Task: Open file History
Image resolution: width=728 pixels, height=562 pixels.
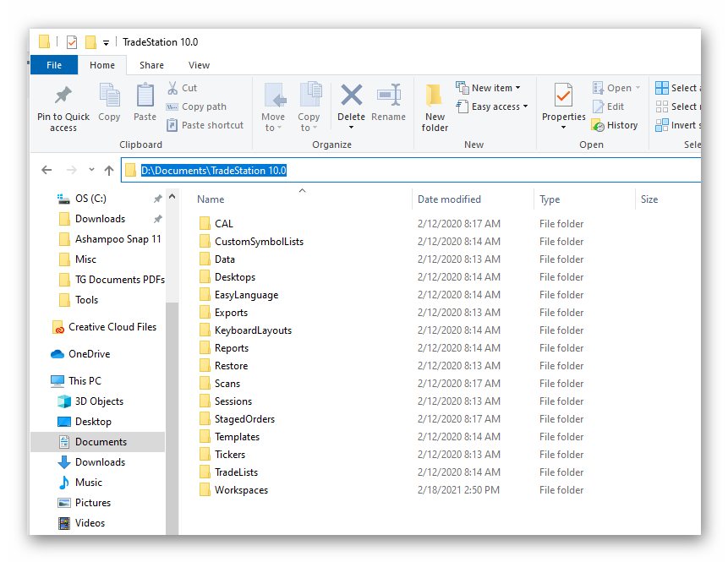Action: (615, 125)
